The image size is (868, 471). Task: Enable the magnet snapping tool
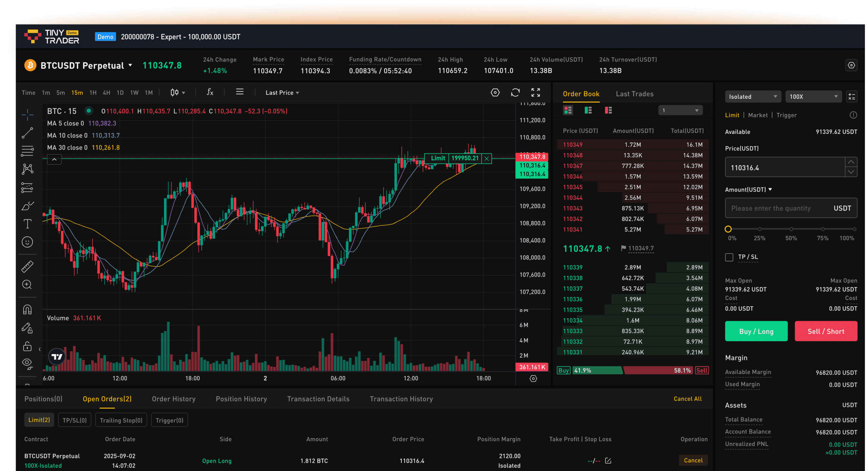pos(27,309)
